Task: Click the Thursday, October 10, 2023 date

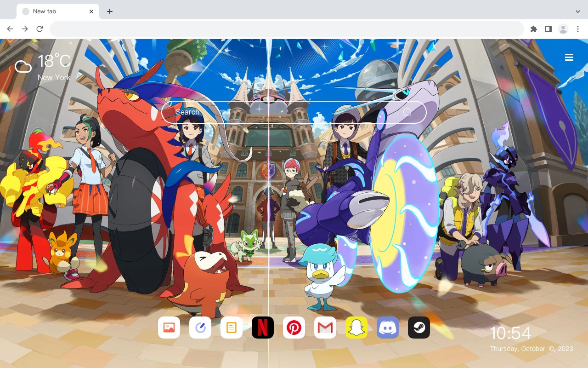Action: point(531,349)
